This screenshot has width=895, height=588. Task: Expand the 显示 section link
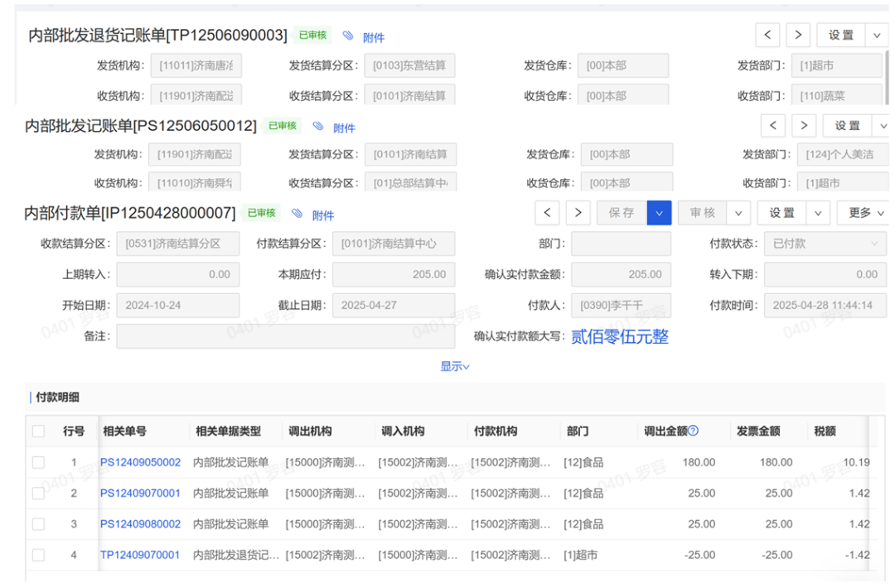[455, 365]
